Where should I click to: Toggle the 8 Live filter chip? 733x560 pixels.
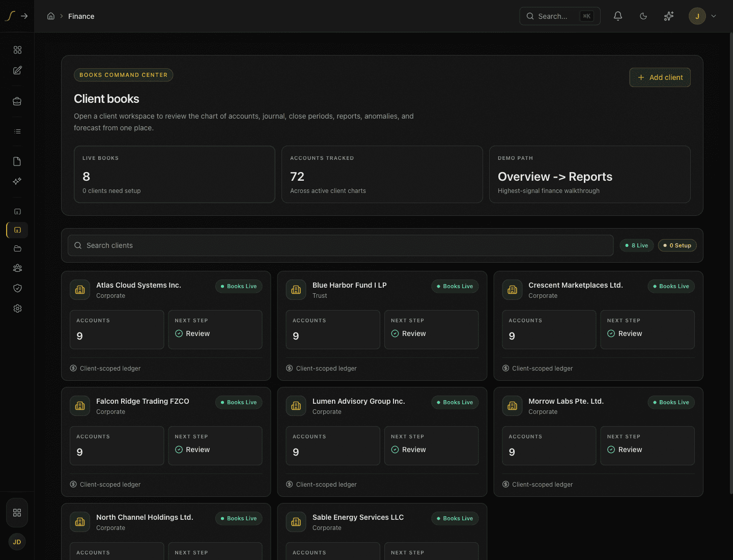click(x=637, y=245)
